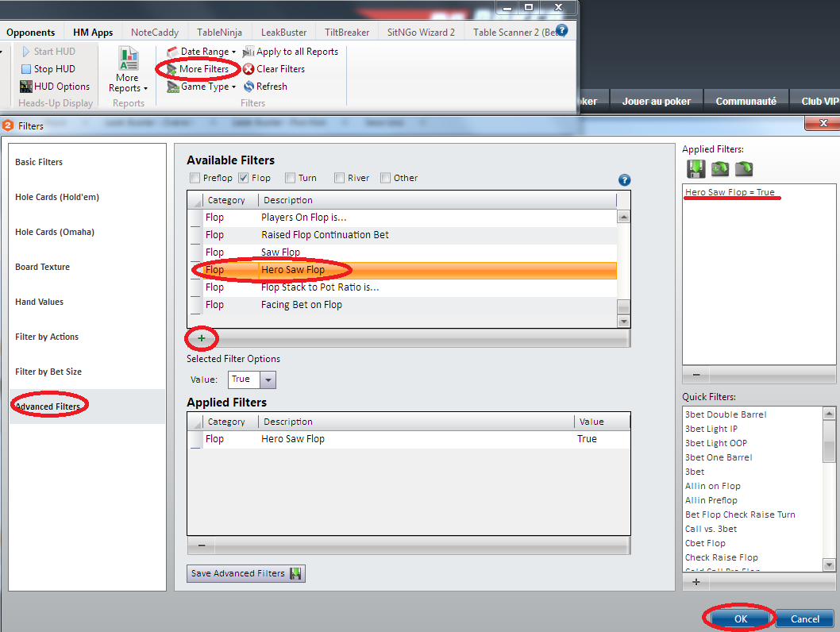Open the TableNinja tab
This screenshot has height=632, width=840.
tap(219, 32)
